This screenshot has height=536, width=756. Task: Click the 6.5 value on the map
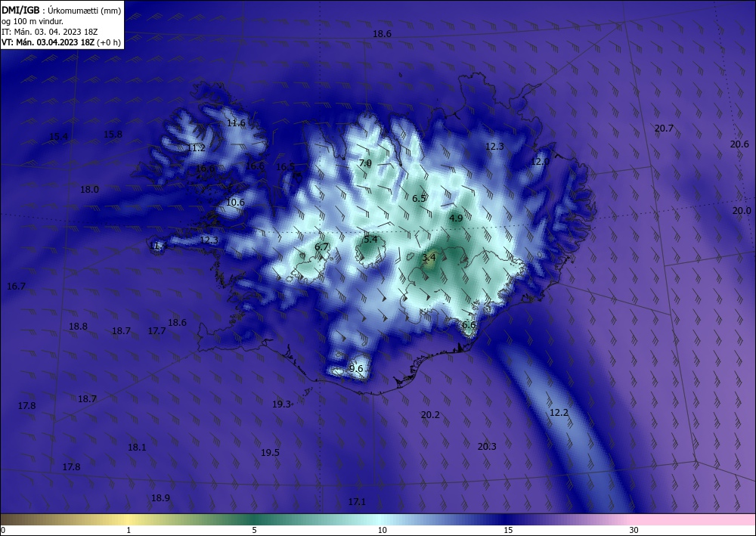point(419,198)
